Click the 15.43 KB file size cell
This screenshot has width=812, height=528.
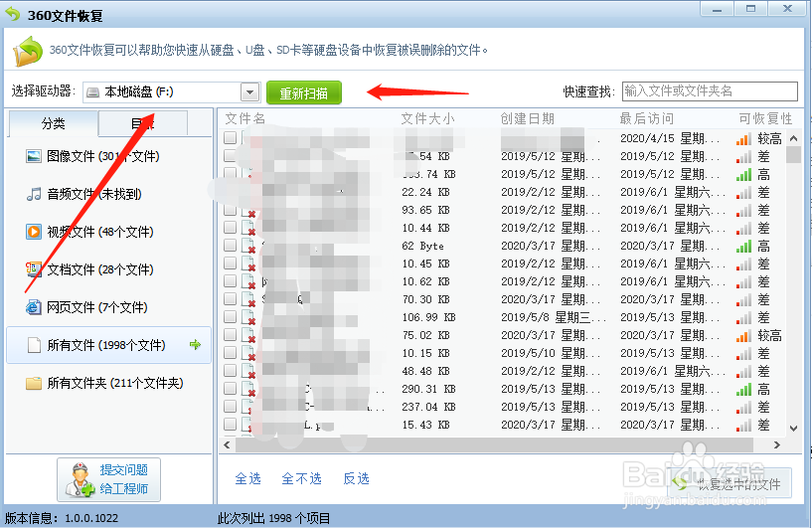425,425
